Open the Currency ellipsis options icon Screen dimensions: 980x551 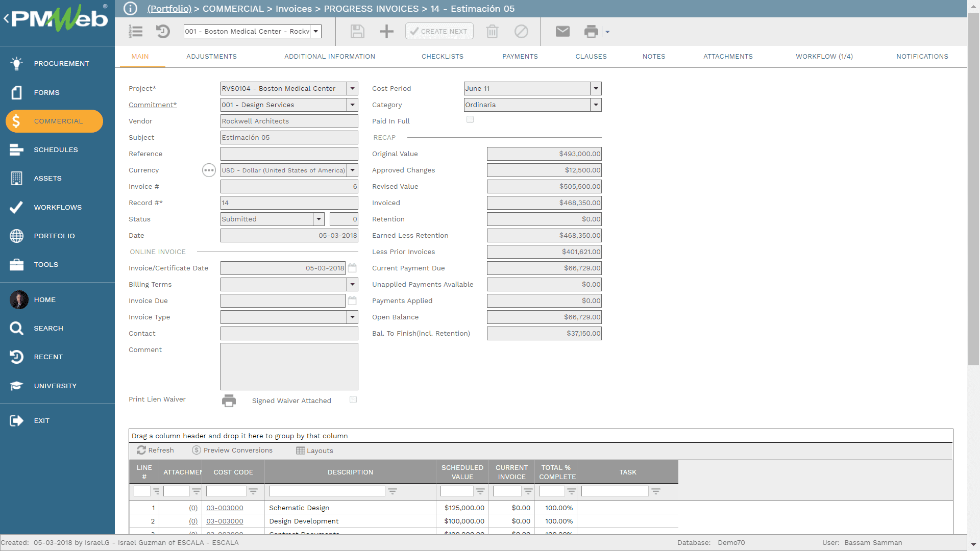pos(209,170)
